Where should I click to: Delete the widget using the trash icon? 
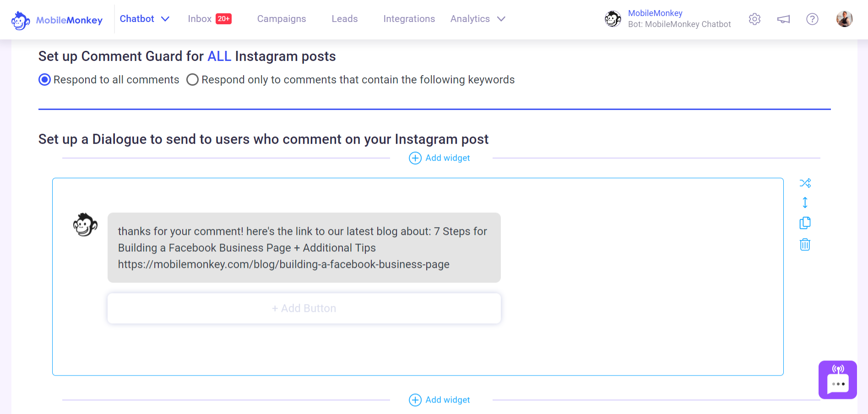pos(805,245)
